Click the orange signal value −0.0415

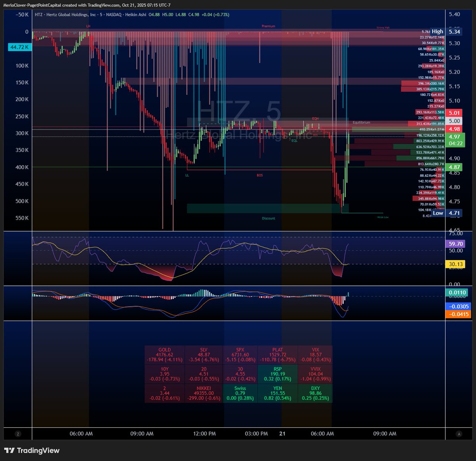(458, 314)
